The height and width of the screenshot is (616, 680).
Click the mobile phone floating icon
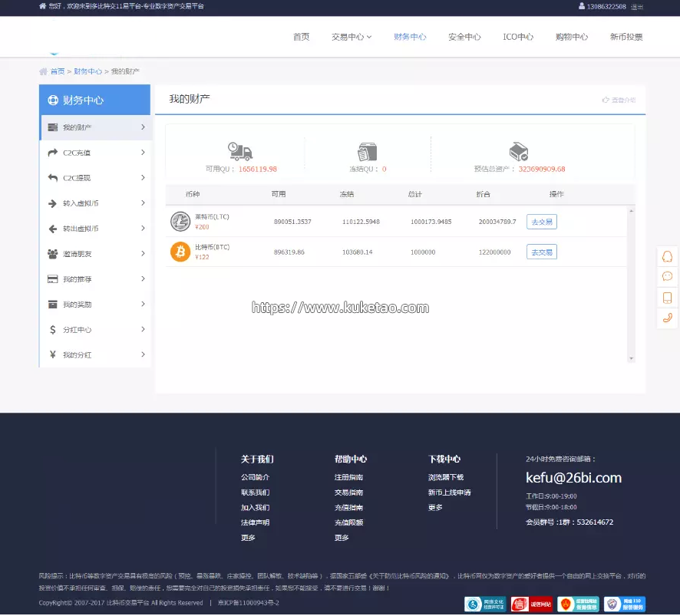(667, 298)
